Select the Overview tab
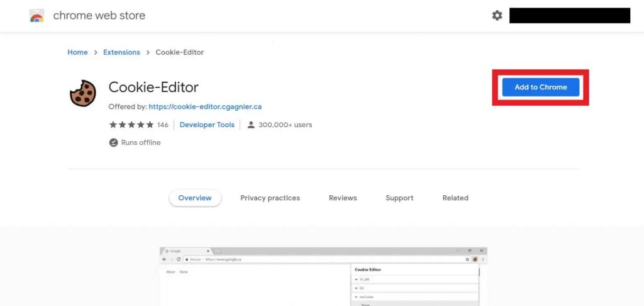 click(195, 198)
